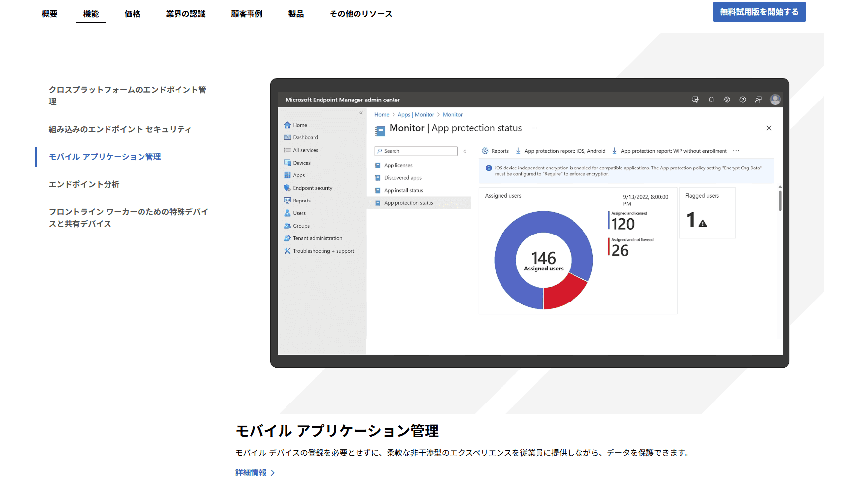Screen dimensions: 859x504
Task: Go to the 価格 tab
Action: pos(133,14)
